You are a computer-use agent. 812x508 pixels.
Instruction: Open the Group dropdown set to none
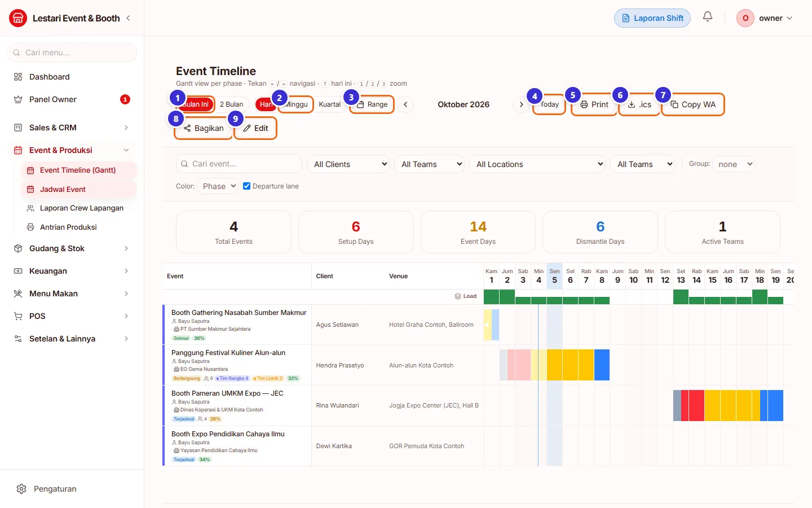point(734,164)
